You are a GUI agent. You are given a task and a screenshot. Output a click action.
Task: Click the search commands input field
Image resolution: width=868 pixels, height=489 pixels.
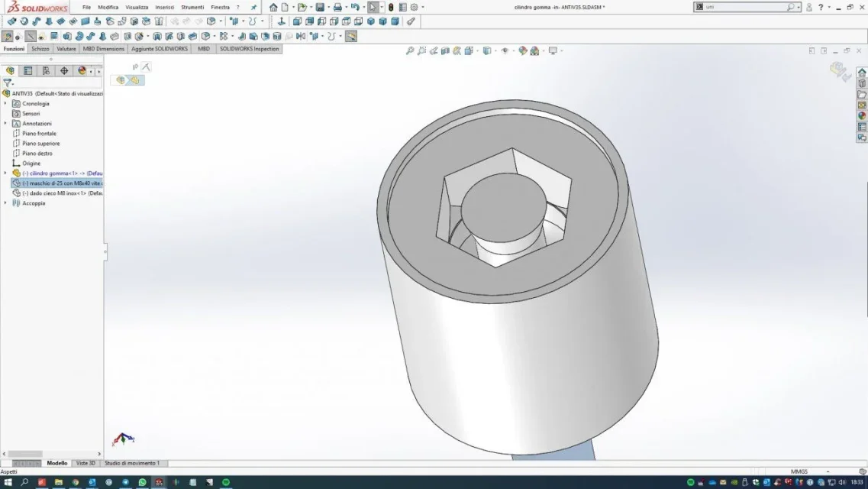(x=746, y=7)
